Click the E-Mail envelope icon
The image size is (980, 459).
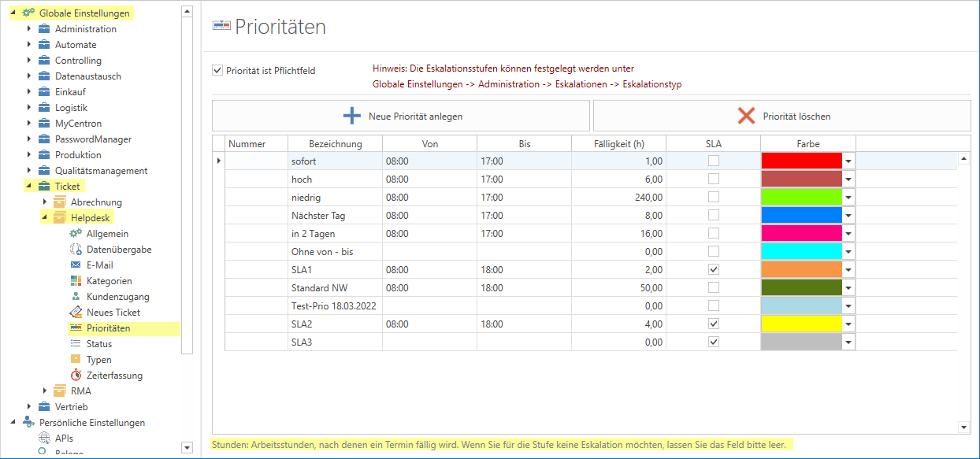[x=76, y=265]
